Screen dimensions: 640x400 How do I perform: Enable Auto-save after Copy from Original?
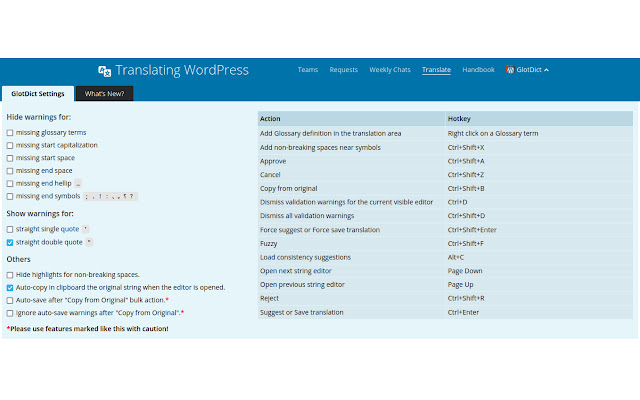[10, 300]
